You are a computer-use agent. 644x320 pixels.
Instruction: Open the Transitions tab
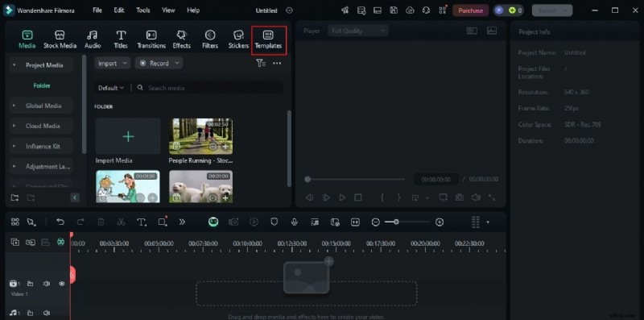151,39
